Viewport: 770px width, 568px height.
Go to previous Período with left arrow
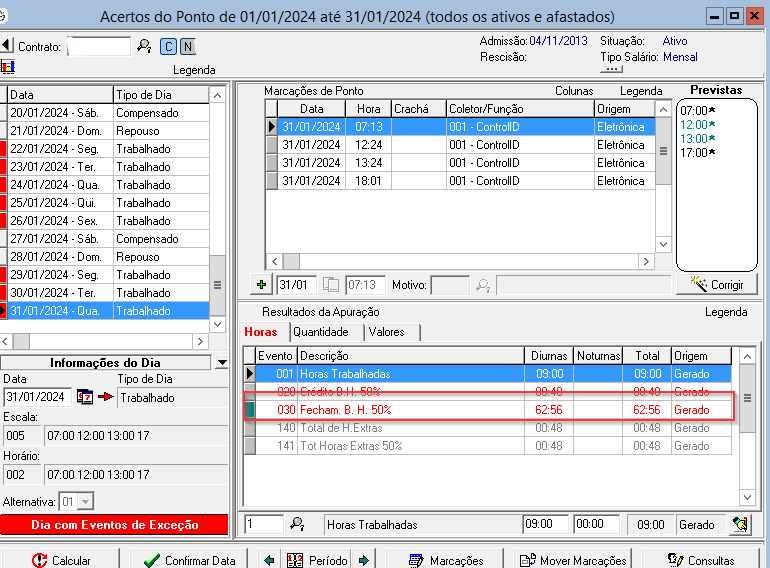point(269,561)
